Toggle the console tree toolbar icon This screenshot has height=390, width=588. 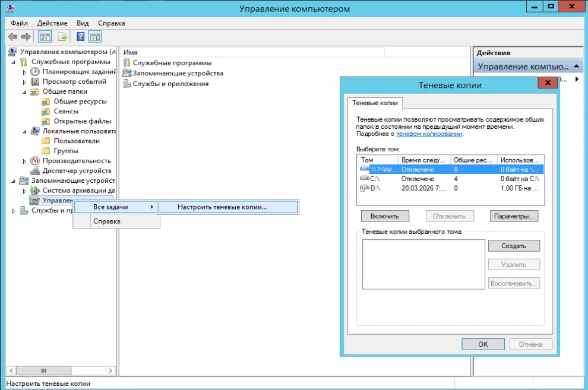(45, 37)
